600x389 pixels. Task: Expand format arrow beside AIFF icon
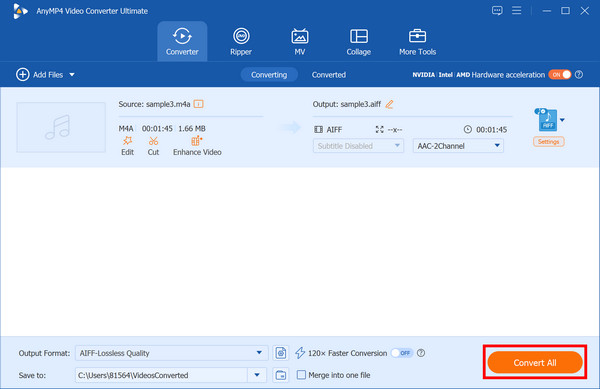pos(562,120)
